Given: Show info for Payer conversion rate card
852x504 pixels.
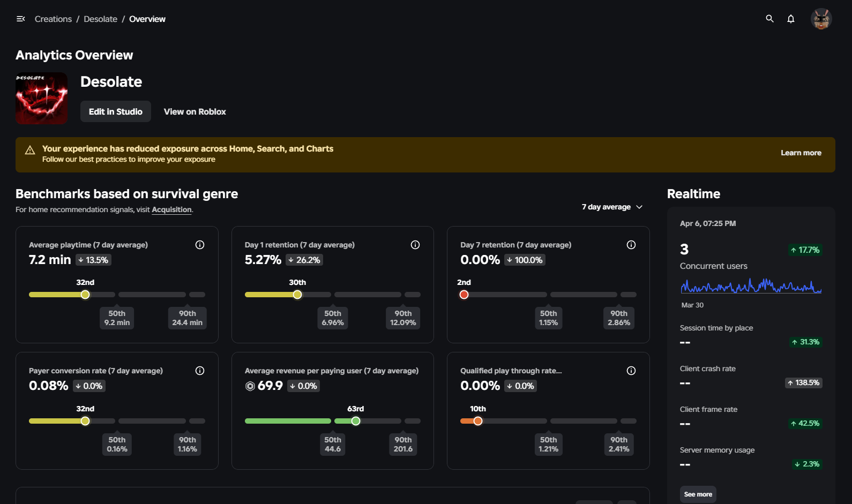Looking at the screenshot, I should tap(200, 371).
